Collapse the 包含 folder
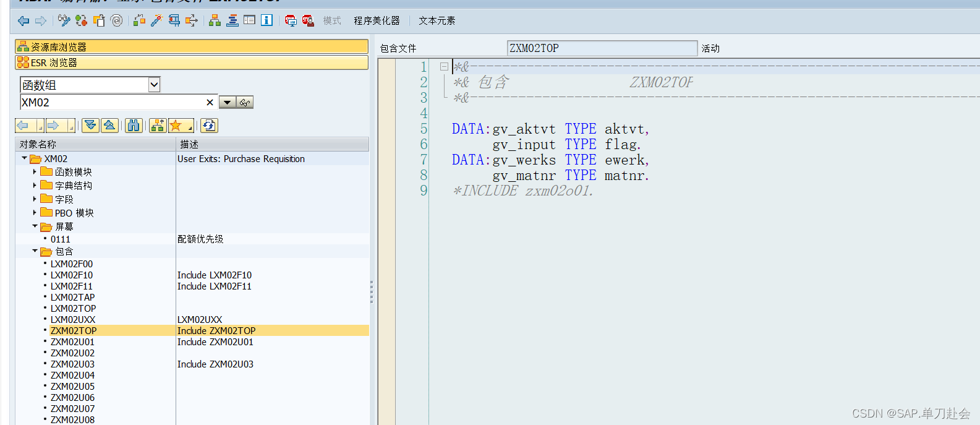The image size is (980, 425). click(35, 251)
